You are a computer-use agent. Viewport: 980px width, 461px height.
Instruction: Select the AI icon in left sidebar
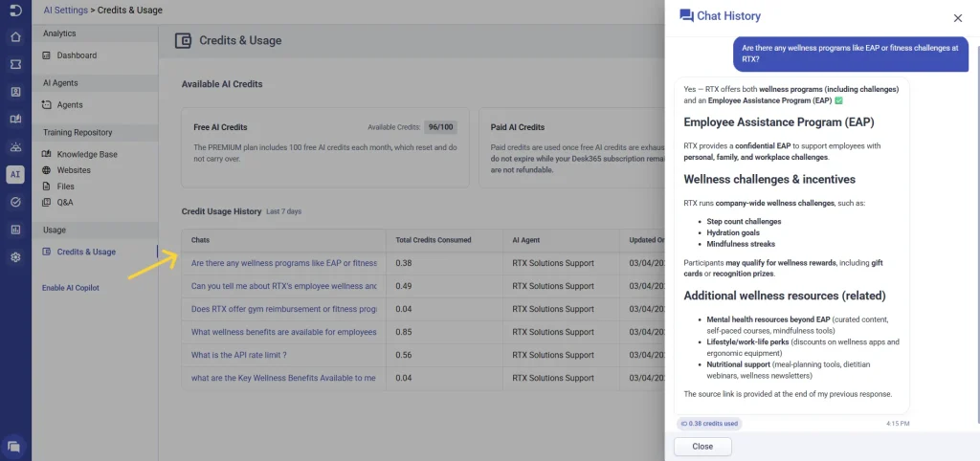[15, 175]
